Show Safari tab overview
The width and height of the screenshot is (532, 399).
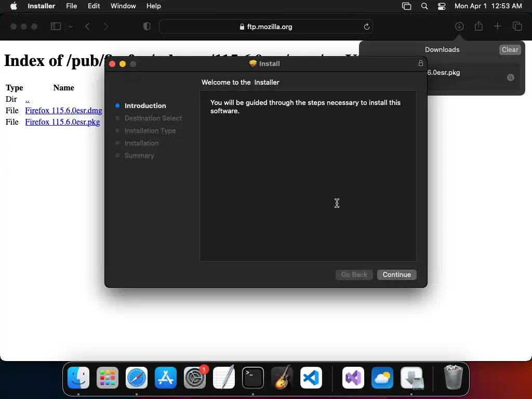point(517,26)
